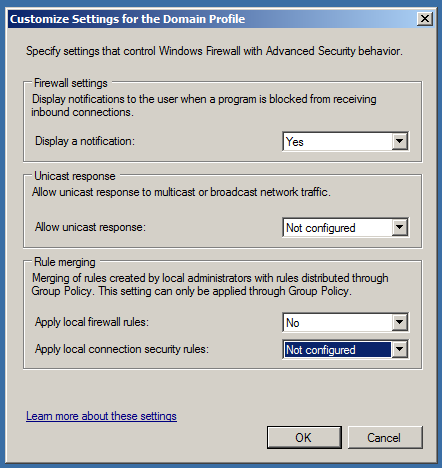This screenshot has height=468, width=442.
Task: Click the 'Apply local firewall rules:' label
Action: pyautogui.click(x=92, y=322)
